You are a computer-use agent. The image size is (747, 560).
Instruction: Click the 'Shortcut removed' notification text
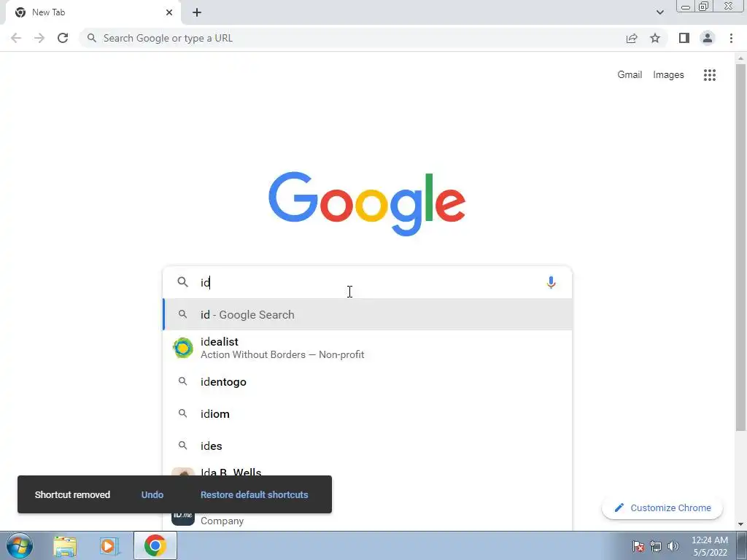72,495
